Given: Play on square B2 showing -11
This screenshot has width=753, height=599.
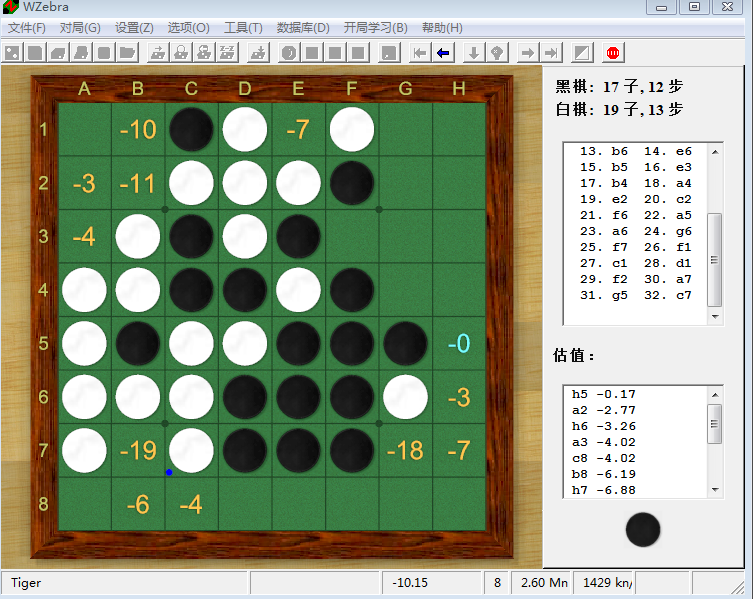Looking at the screenshot, I should [x=138, y=183].
